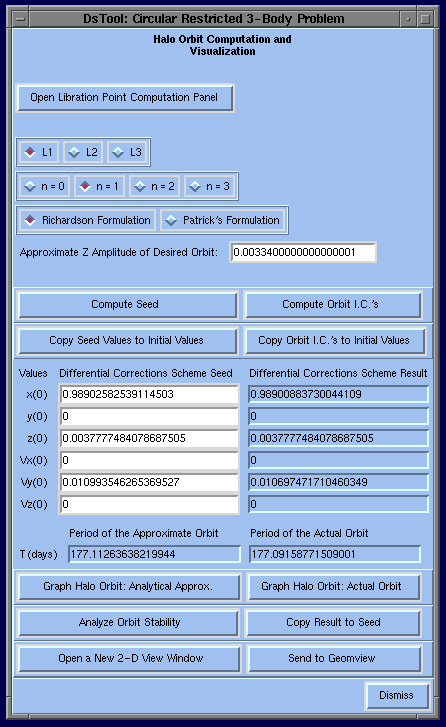
Task: Select Richardson Formulation
Action: 88,220
